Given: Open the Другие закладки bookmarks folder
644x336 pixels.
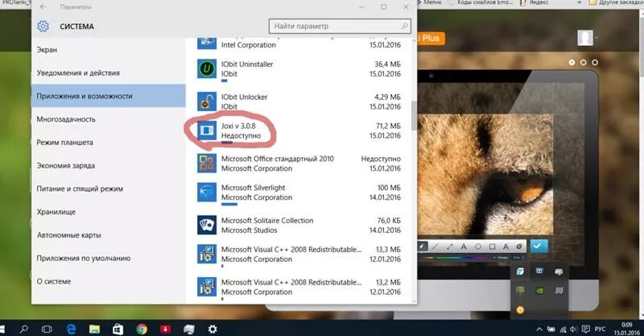Looking at the screenshot, I should tap(616, 2).
